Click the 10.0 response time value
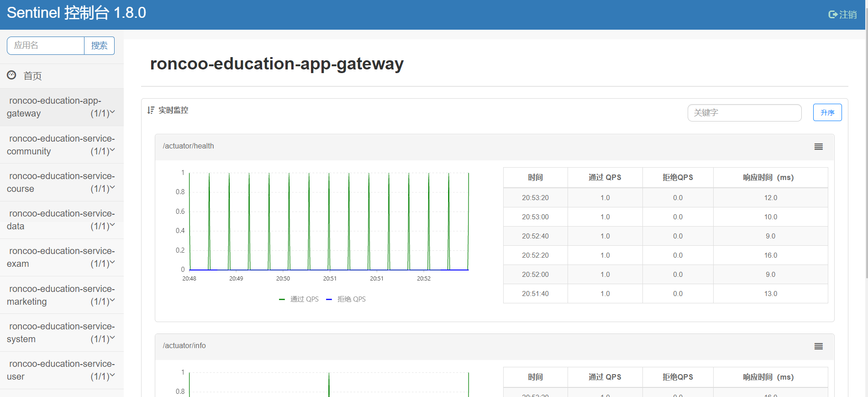This screenshot has width=868, height=397. pos(770,217)
